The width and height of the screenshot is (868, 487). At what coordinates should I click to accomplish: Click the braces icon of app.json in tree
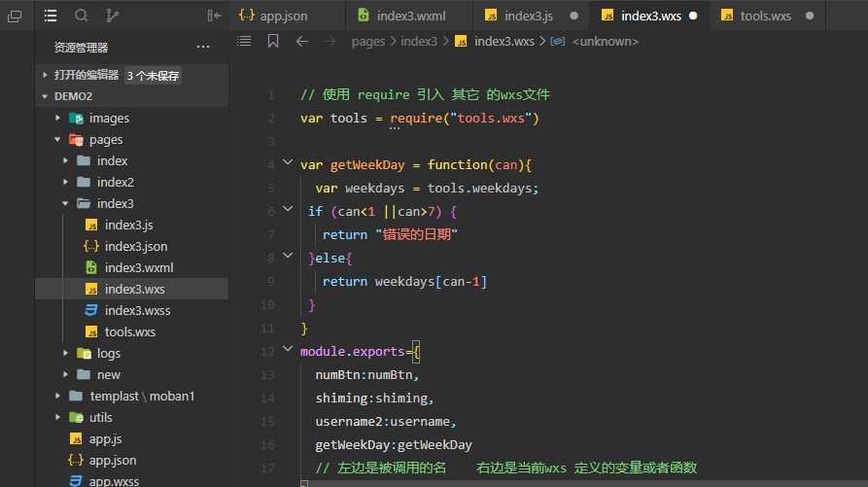pyautogui.click(x=76, y=460)
